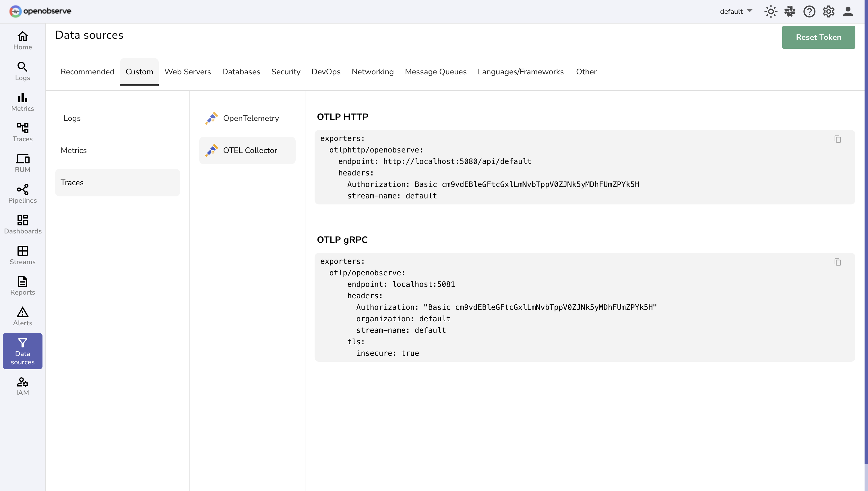Toggle the light/dark theme sun icon

pyautogui.click(x=771, y=11)
